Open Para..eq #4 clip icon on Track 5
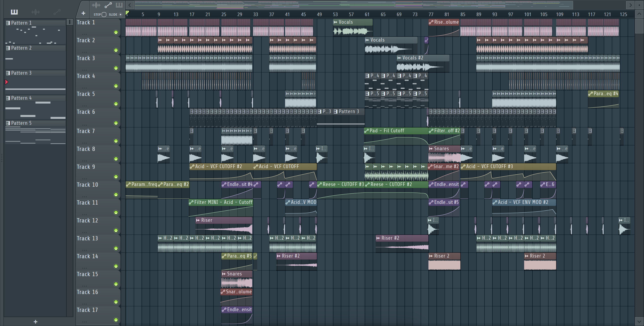The image size is (644, 326). pyautogui.click(x=590, y=94)
